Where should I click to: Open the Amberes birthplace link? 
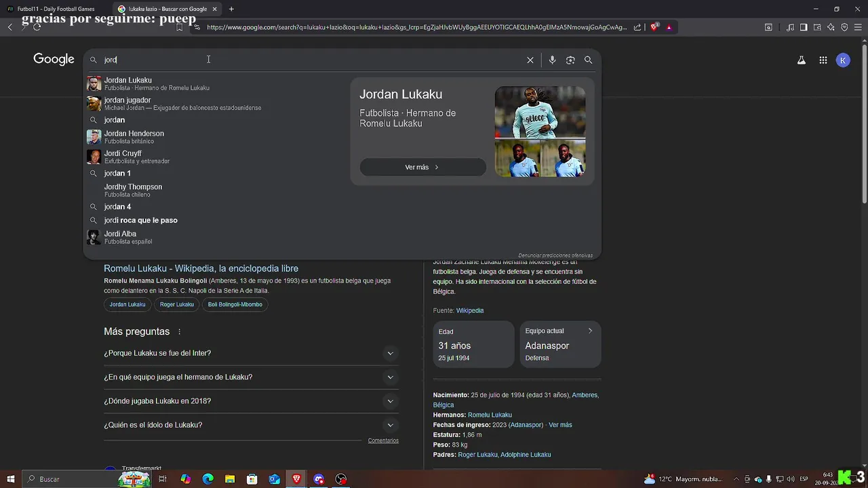585,395
